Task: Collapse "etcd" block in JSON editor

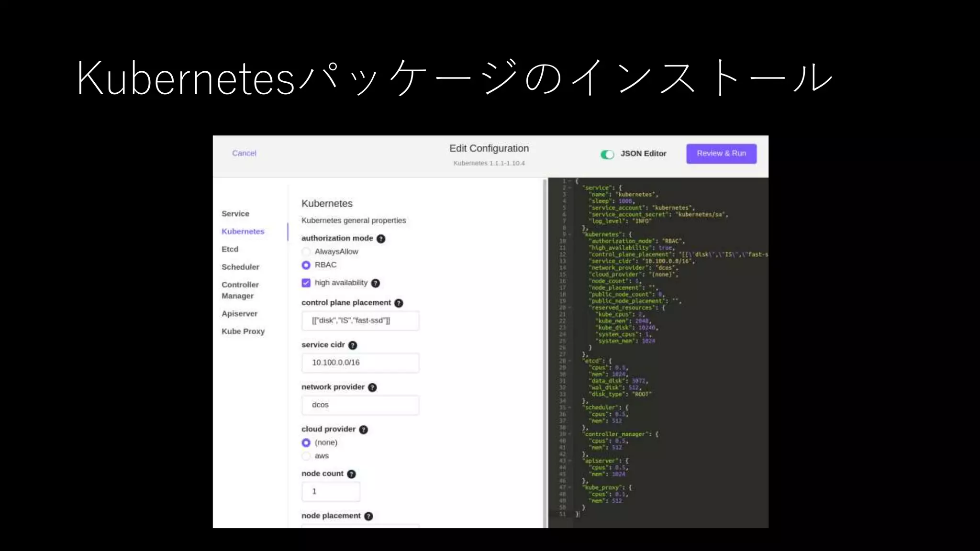Action: tap(569, 361)
